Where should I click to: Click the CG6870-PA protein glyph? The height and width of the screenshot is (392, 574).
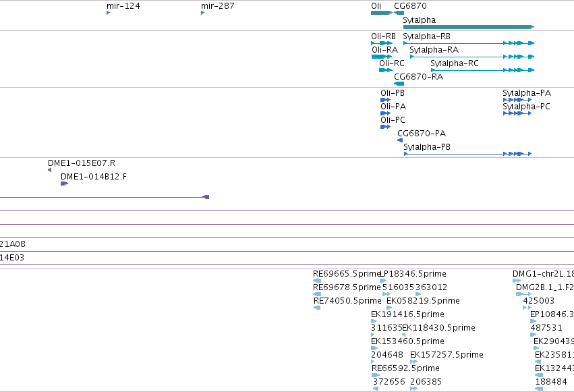click(400, 140)
